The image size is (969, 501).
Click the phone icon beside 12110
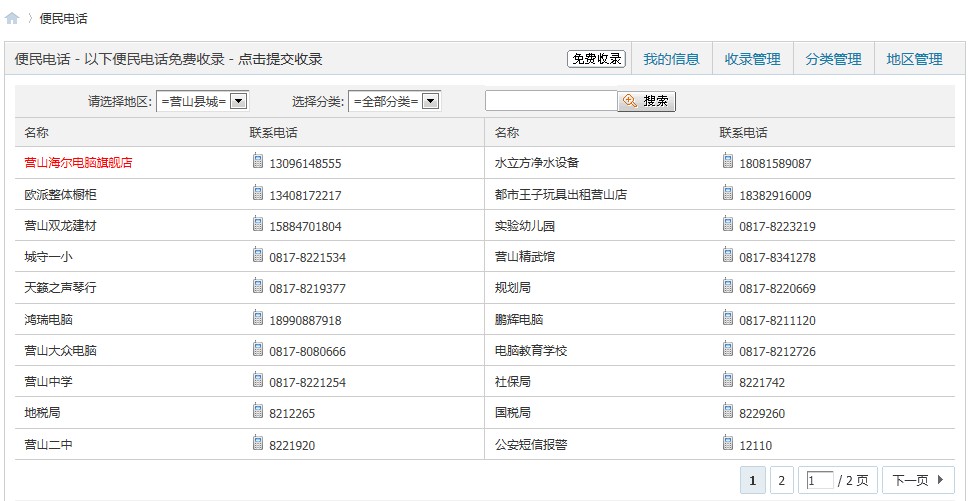(x=728, y=442)
